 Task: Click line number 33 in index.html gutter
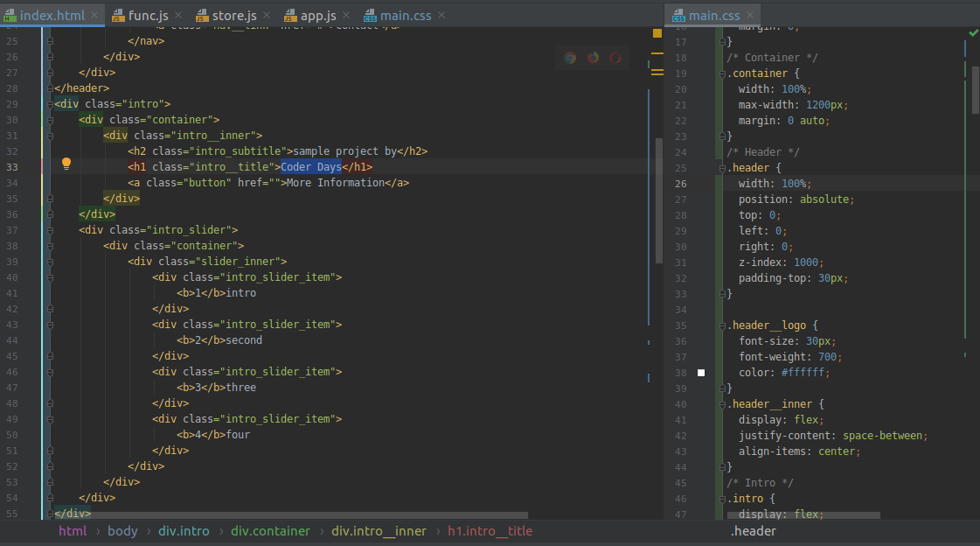pos(12,168)
